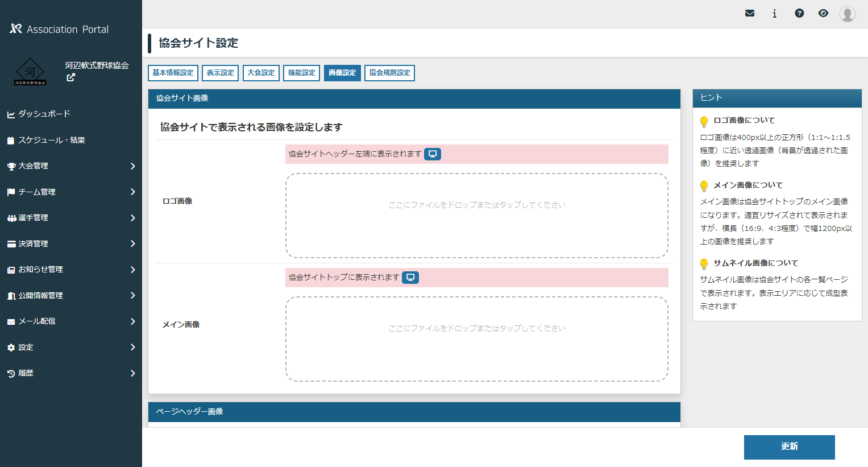Click the 更新 button
The width and height of the screenshot is (868, 467).
click(789, 447)
